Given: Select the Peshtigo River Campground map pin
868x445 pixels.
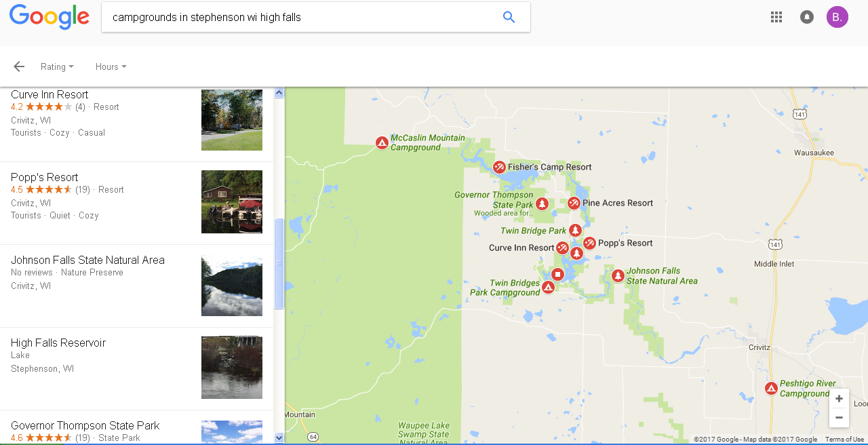Looking at the screenshot, I should pyautogui.click(x=771, y=388).
